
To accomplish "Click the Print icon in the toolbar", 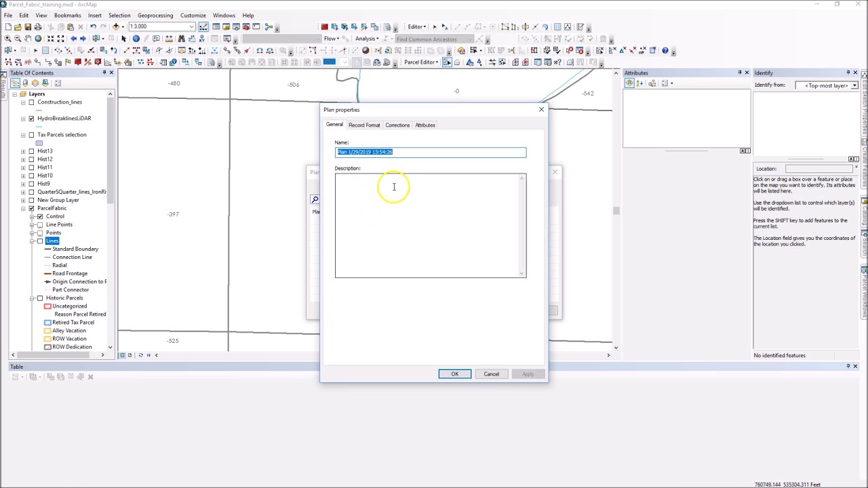I will coord(38,26).
